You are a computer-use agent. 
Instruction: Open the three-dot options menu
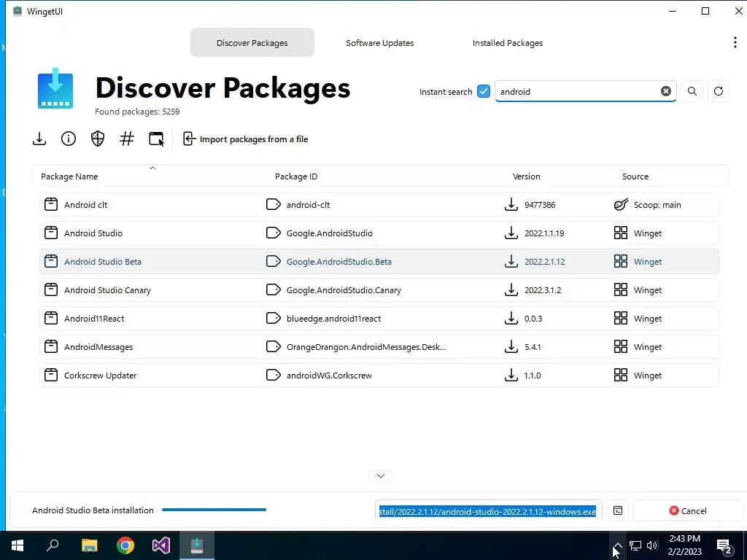[x=735, y=42]
